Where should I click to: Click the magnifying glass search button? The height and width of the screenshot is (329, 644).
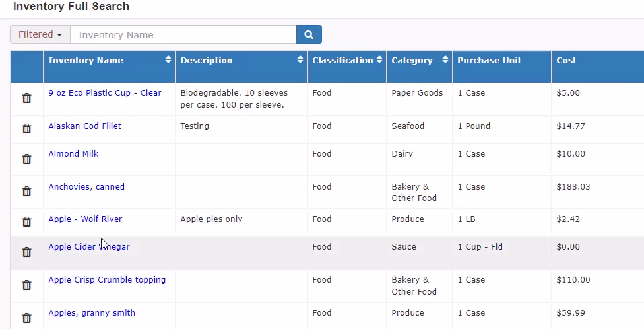click(309, 34)
